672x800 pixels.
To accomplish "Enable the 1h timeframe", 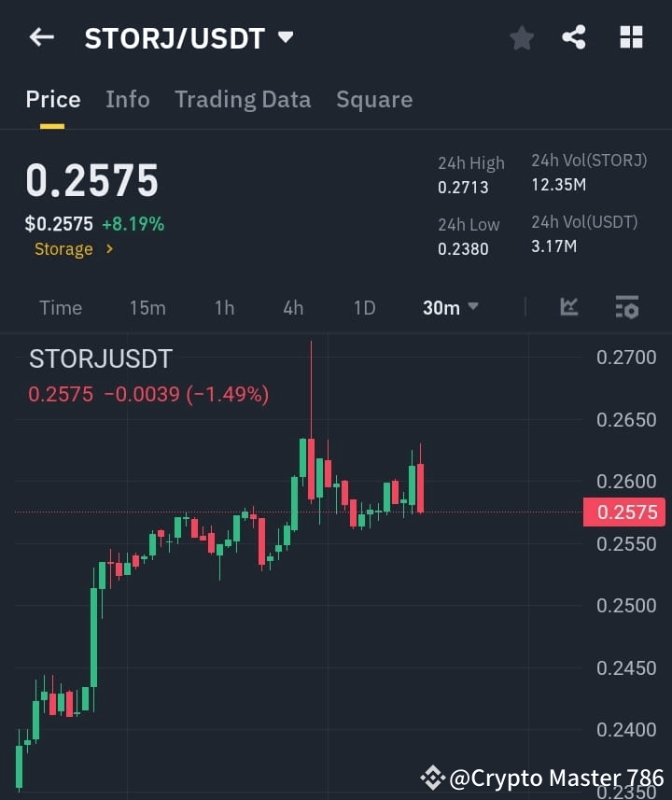I will 224,307.
